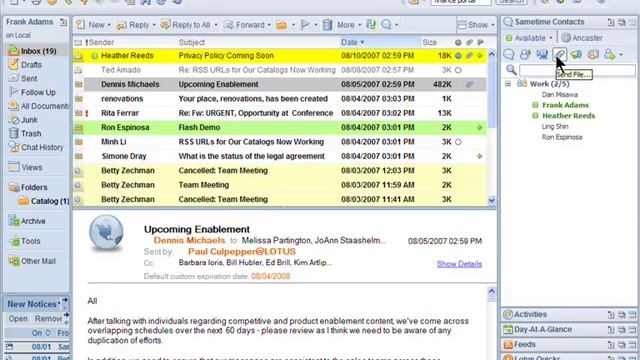640x360 pixels.
Task: Open the Drafts folder
Action: 25,65
